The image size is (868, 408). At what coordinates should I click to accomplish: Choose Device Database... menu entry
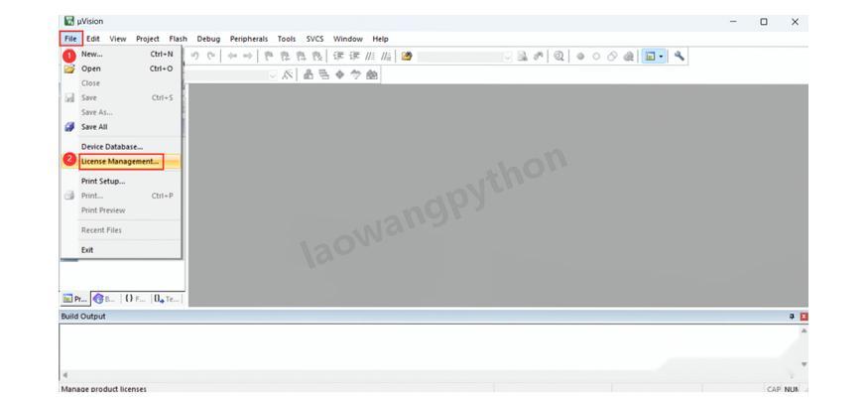pos(112,147)
